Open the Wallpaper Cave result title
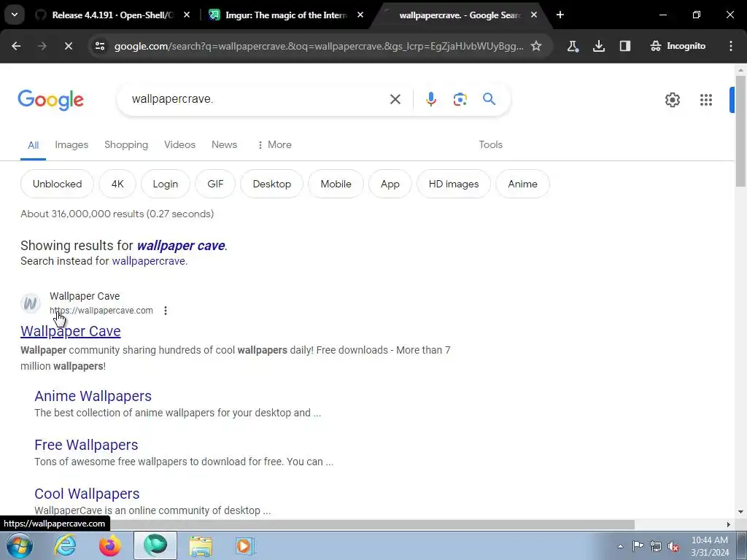This screenshot has height=560, width=747. [71, 332]
